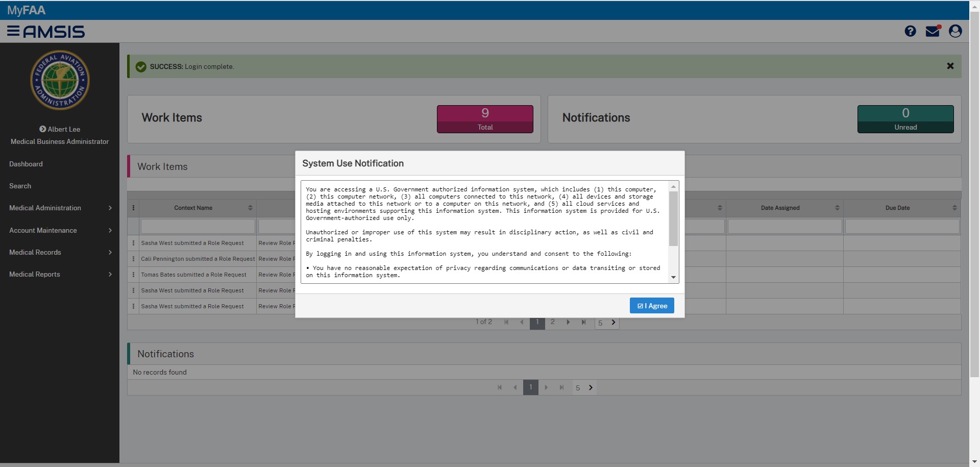Click the System Use Notification scrollbar thumb

click(673, 218)
